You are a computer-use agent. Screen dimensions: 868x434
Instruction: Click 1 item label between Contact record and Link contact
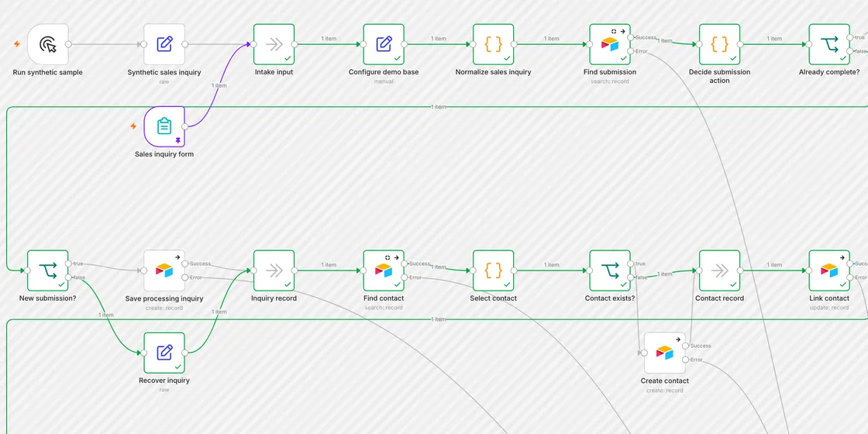click(x=774, y=265)
